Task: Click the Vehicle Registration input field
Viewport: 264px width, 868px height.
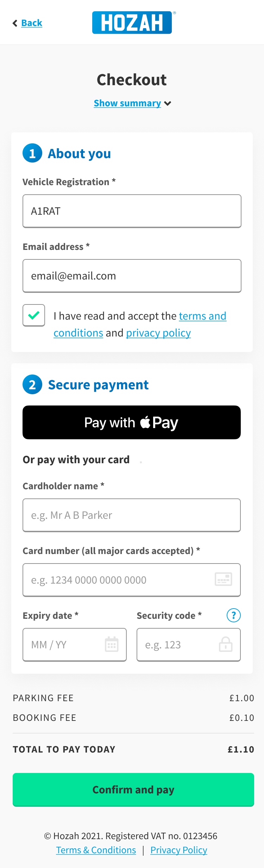Action: click(x=132, y=211)
